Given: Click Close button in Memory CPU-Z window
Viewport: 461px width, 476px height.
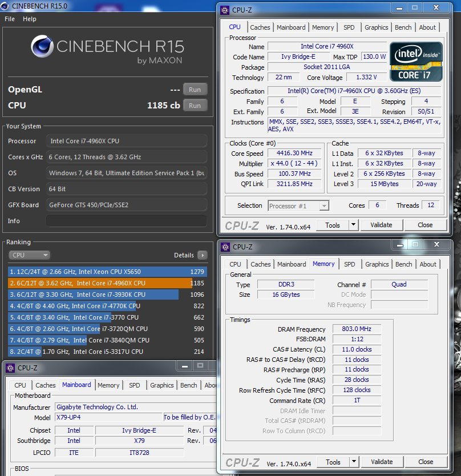Looking at the screenshot, I should point(426,462).
